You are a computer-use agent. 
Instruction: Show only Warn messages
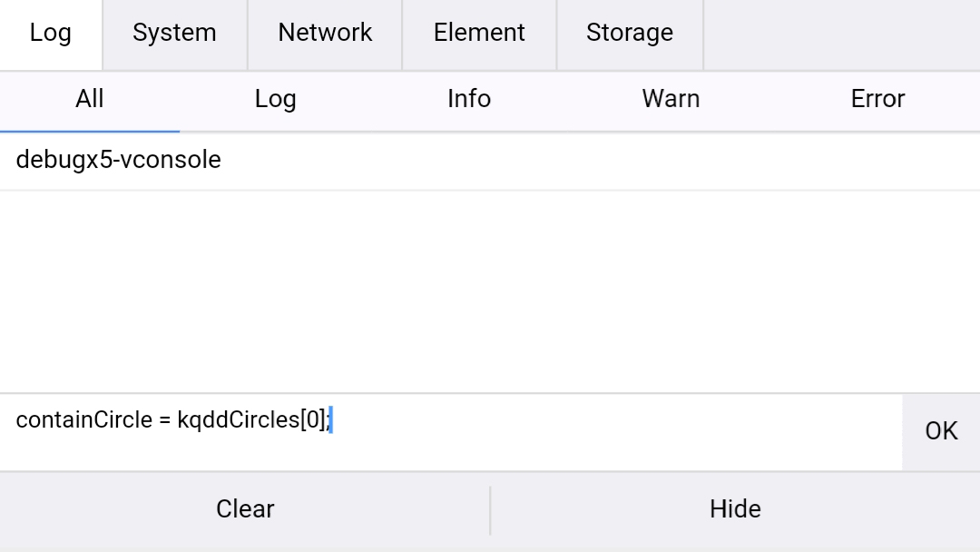pyautogui.click(x=671, y=99)
